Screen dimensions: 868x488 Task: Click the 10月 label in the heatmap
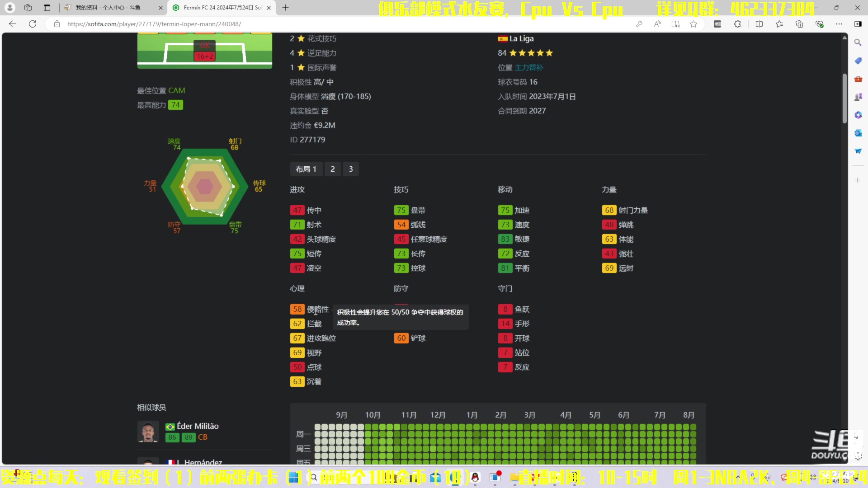click(373, 415)
